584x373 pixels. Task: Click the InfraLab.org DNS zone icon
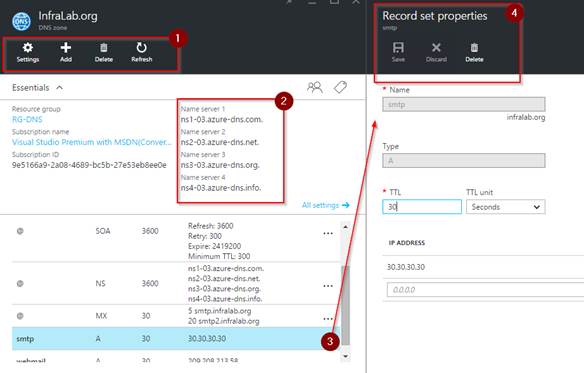point(21,21)
